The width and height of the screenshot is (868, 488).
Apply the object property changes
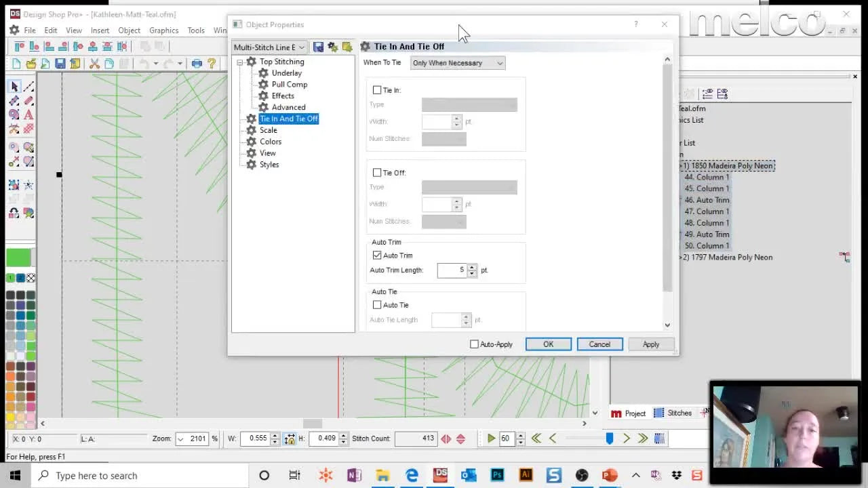(650, 344)
